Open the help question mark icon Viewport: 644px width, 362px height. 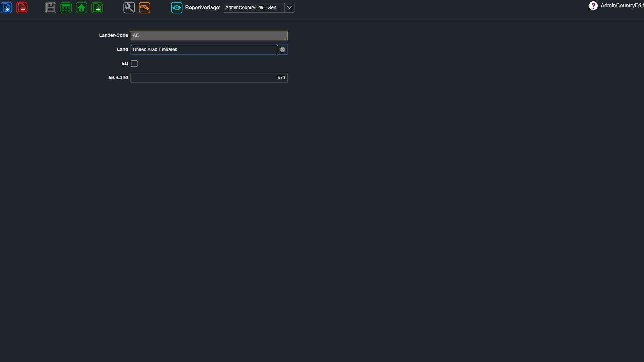pyautogui.click(x=593, y=6)
